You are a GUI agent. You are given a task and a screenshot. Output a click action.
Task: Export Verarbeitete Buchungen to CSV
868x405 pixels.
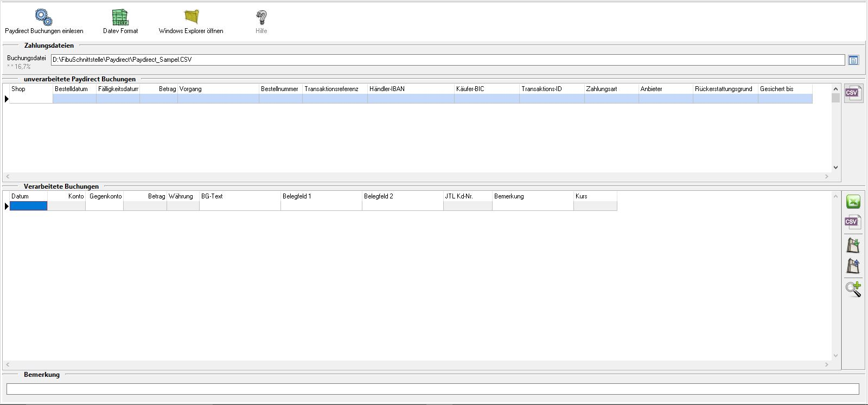point(852,222)
